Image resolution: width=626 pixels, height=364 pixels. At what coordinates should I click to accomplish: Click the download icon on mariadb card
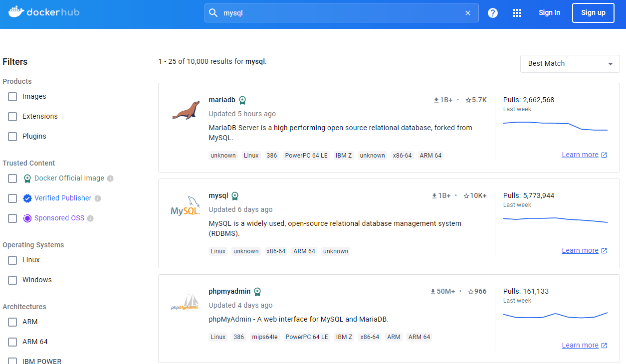point(436,100)
